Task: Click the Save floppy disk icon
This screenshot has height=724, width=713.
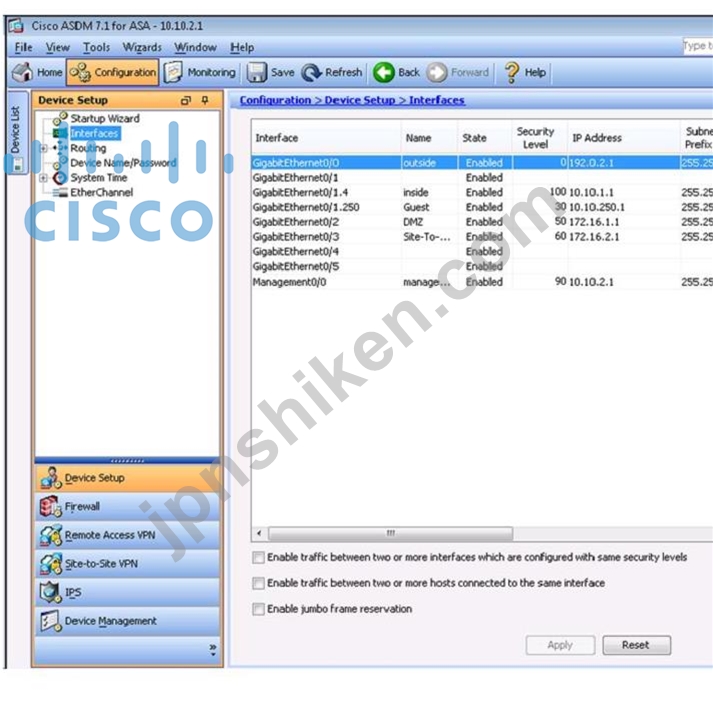Action: coord(257,72)
